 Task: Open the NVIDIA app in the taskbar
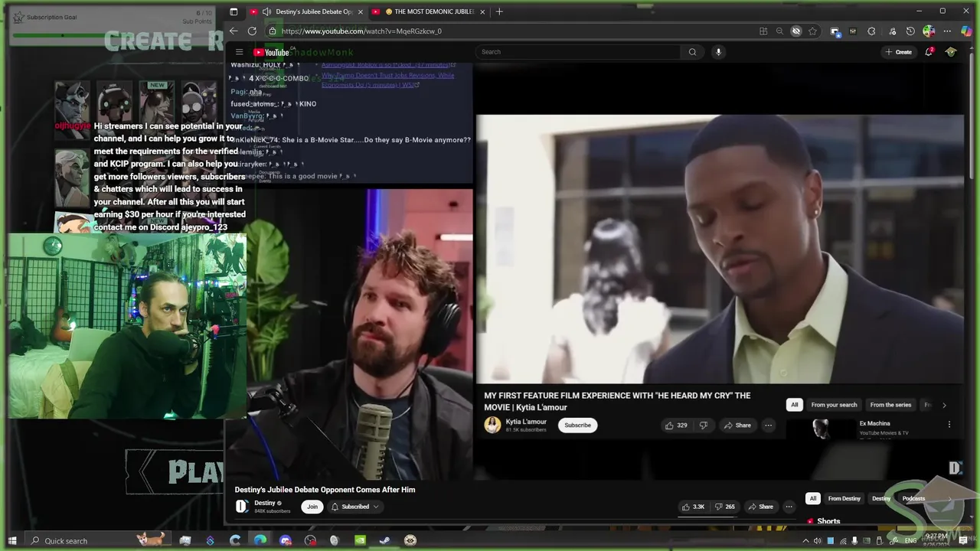tap(360, 540)
